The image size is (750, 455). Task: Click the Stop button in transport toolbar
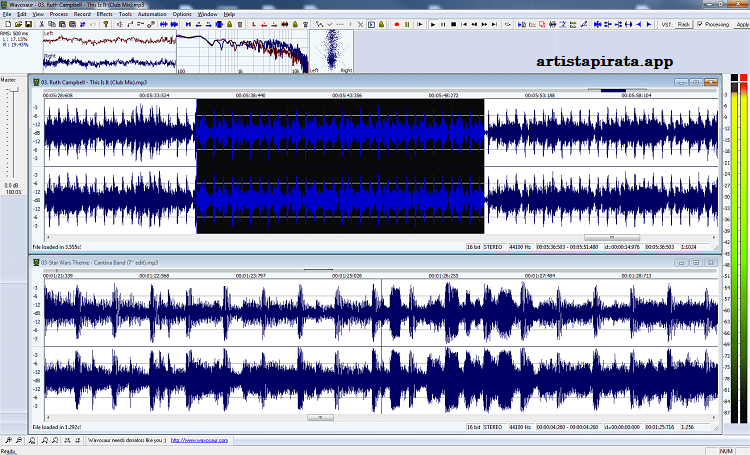pyautogui.click(x=453, y=24)
